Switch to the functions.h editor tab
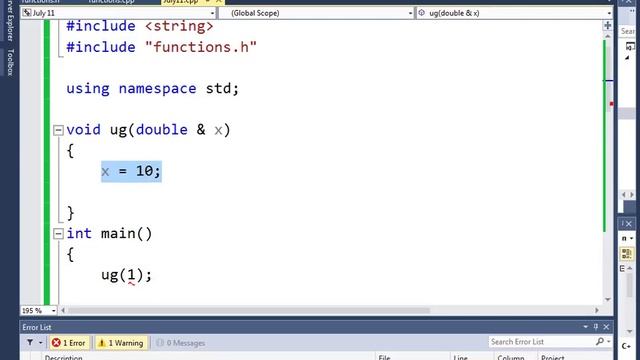640x360 pixels. pyautogui.click(x=40, y=2)
